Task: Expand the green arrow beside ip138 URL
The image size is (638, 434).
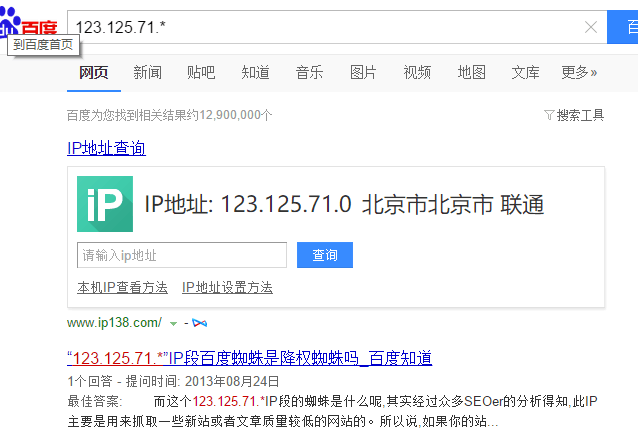Action: [173, 324]
